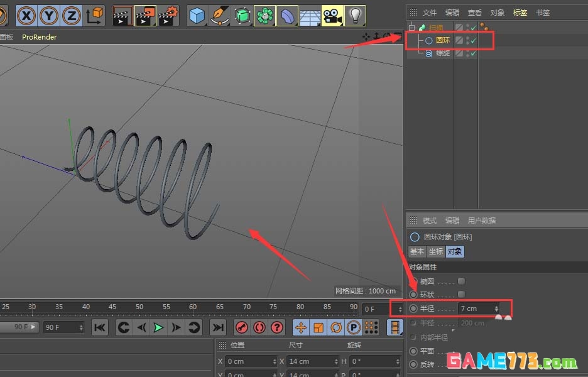Viewport: 588px width, 377px height.
Task: Click the 半径 value field showing 7 cm
Action: pos(474,309)
